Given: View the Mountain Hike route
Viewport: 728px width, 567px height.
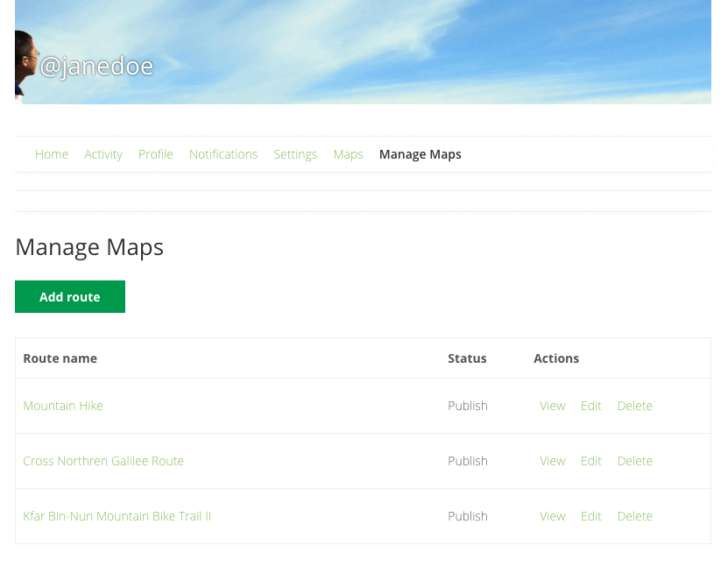Looking at the screenshot, I should click(x=552, y=406).
